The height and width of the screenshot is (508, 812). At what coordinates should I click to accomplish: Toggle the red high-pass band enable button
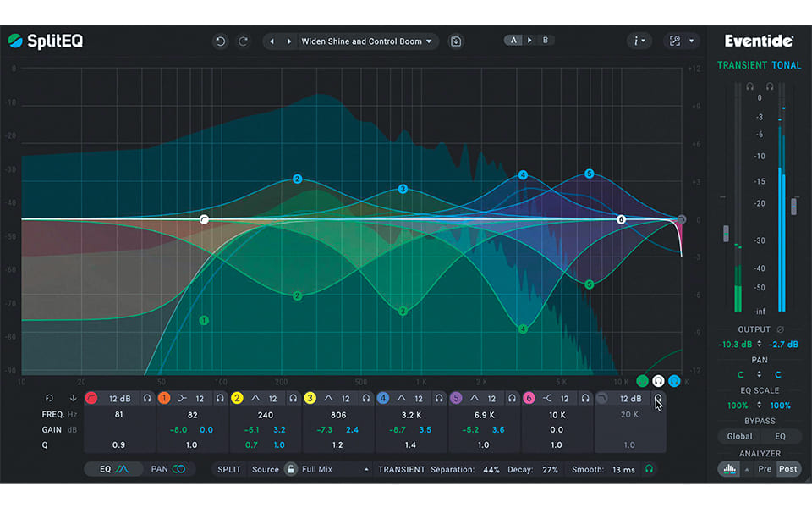91,398
